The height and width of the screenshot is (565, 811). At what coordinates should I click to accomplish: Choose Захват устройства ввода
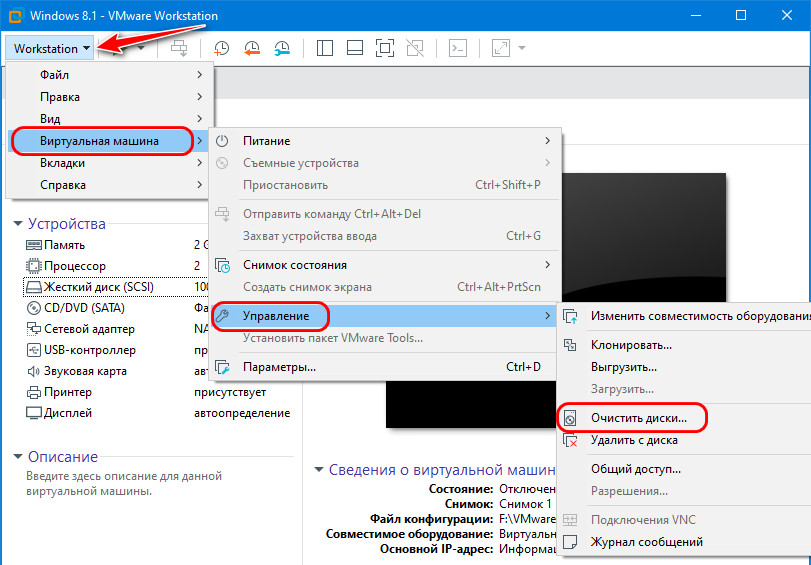(384, 236)
